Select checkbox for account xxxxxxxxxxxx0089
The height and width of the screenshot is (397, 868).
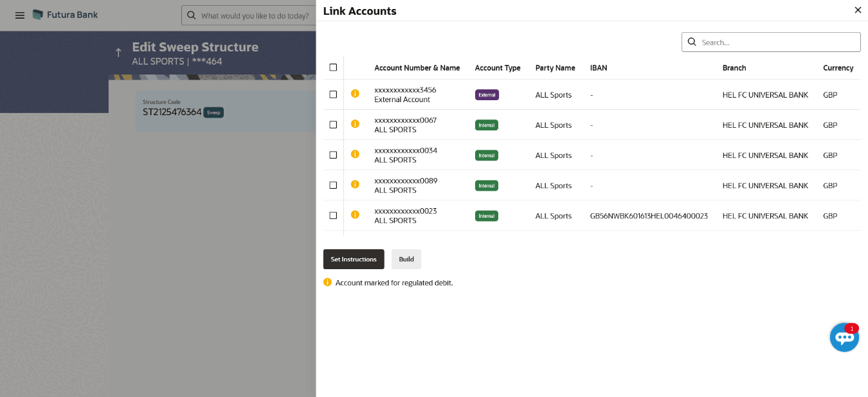(333, 185)
